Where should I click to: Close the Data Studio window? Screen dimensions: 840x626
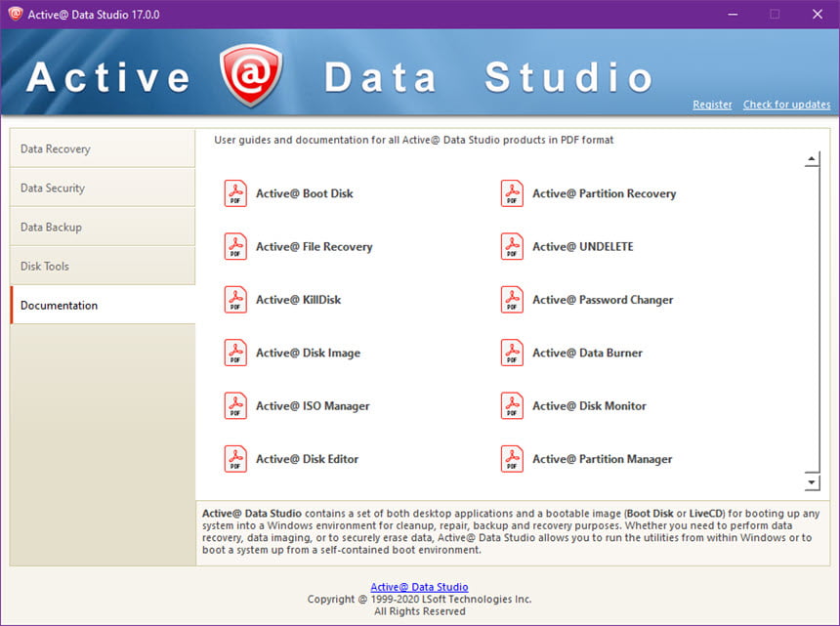click(x=817, y=15)
